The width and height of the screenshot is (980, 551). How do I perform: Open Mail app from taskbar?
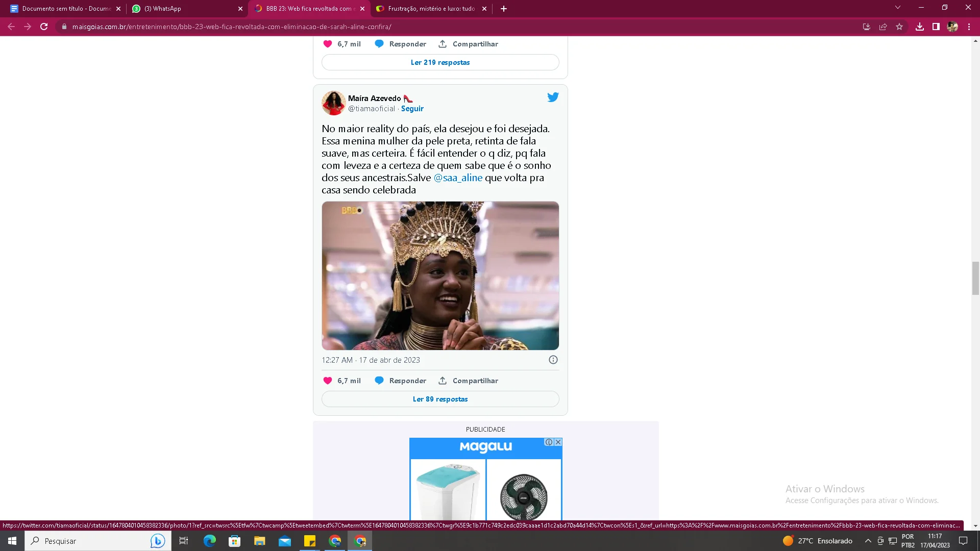coord(285,541)
